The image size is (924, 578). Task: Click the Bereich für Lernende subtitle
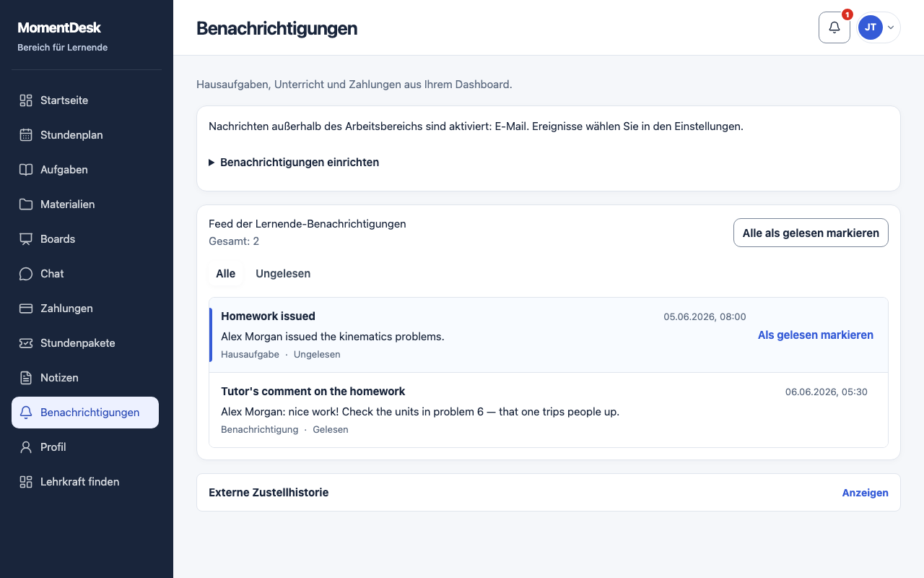point(63,48)
